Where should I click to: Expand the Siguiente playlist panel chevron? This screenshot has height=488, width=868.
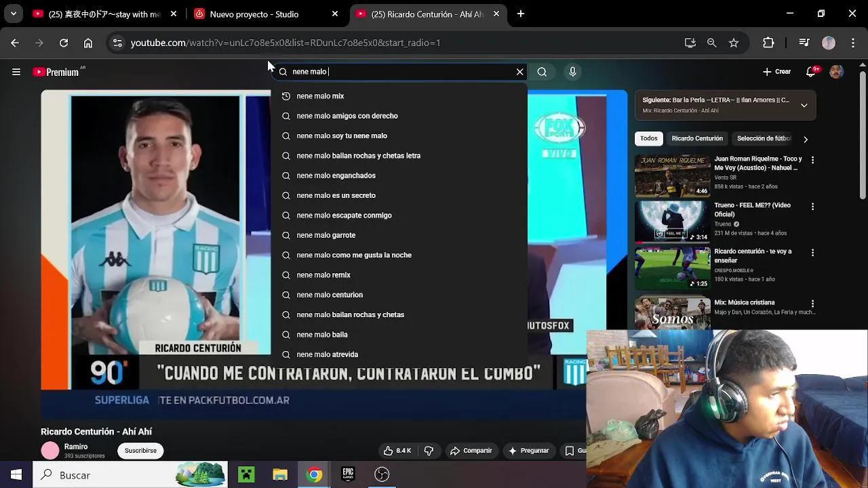coord(804,105)
